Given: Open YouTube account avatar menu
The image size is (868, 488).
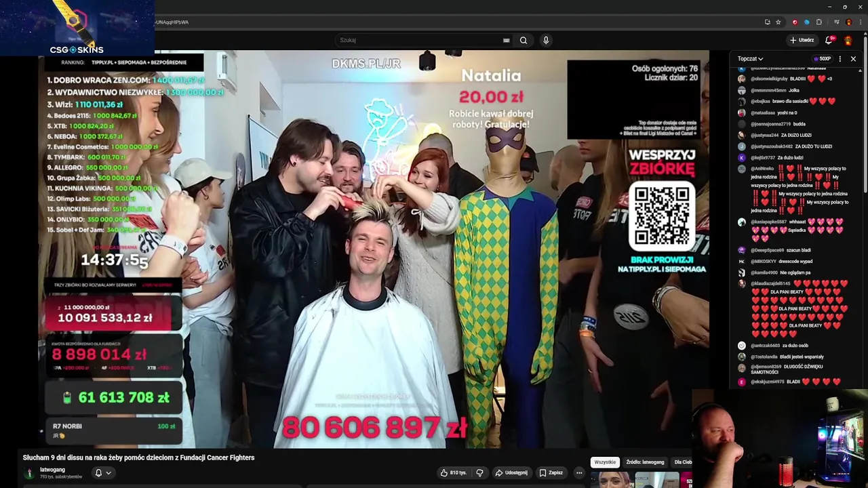Looking at the screenshot, I should 848,40.
